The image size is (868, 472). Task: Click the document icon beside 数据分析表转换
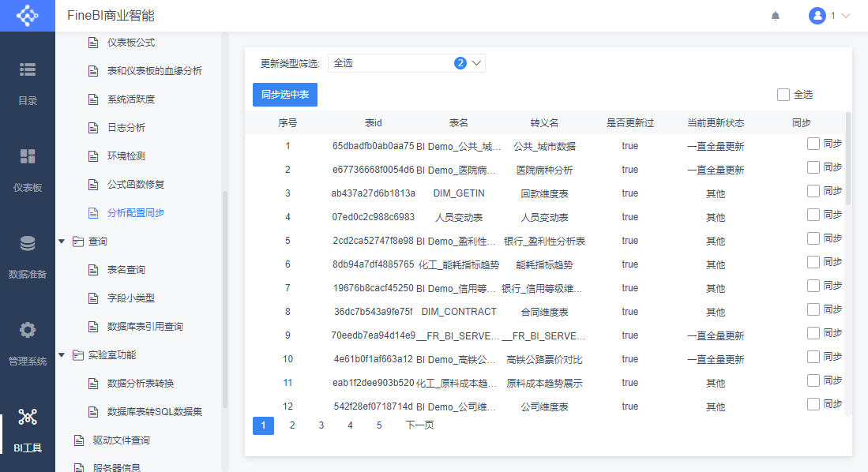tap(93, 384)
